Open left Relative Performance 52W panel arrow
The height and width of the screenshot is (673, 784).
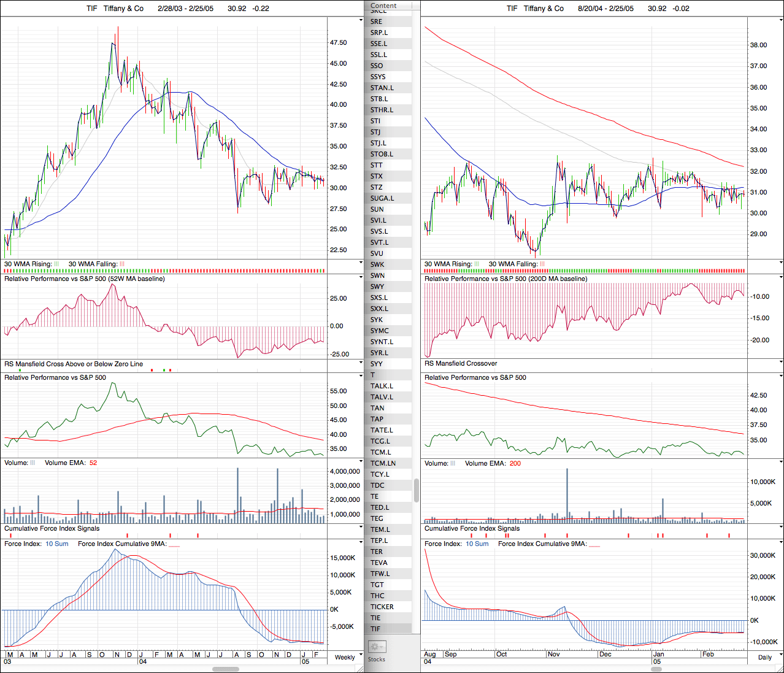(361, 277)
